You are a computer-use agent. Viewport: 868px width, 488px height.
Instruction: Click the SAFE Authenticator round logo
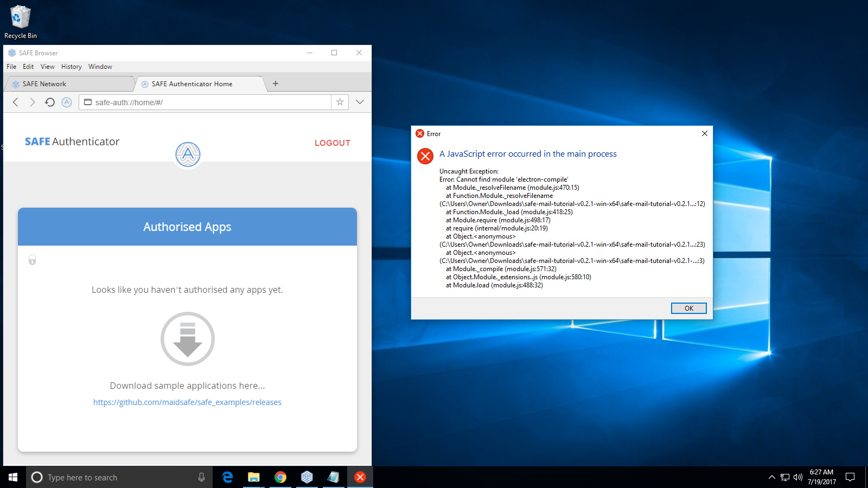pyautogui.click(x=188, y=155)
